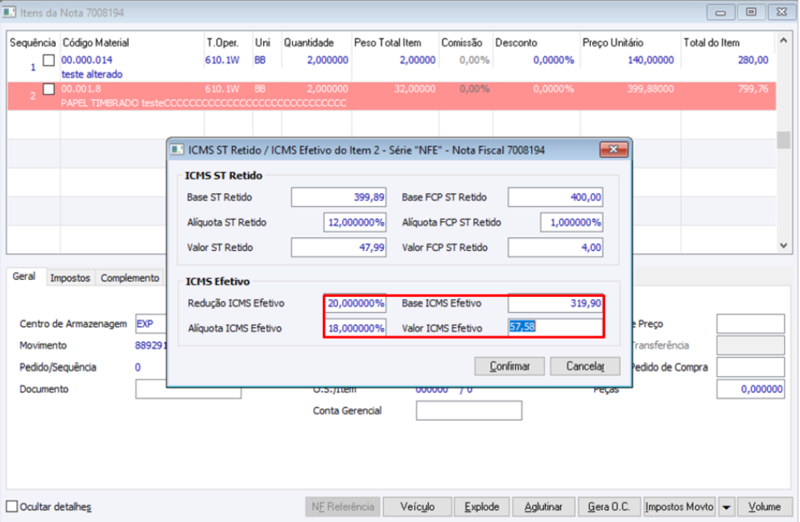Maximize the Itens da Nota window
The height and width of the screenshot is (522, 800).
coord(751,12)
